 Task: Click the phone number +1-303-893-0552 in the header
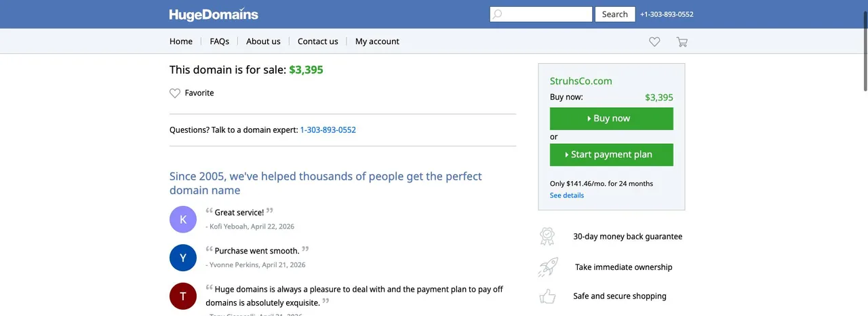[x=667, y=14]
